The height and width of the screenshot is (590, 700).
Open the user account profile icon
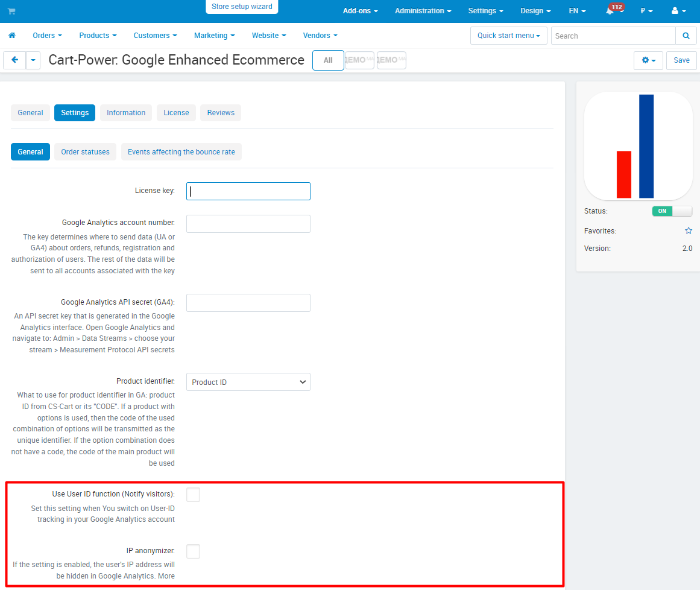pos(678,11)
